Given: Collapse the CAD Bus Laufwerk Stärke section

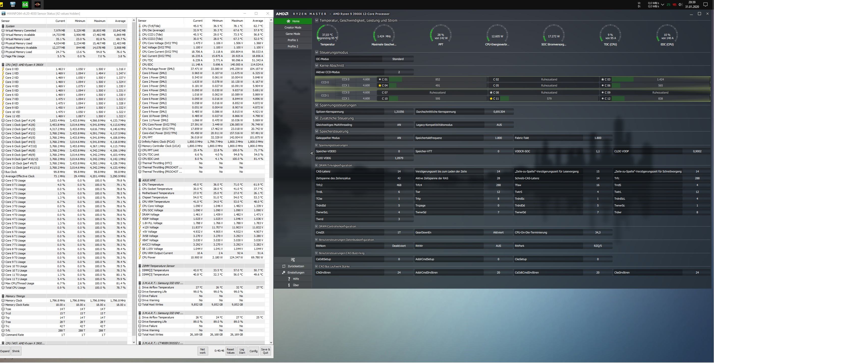Looking at the screenshot, I should click(x=317, y=266).
